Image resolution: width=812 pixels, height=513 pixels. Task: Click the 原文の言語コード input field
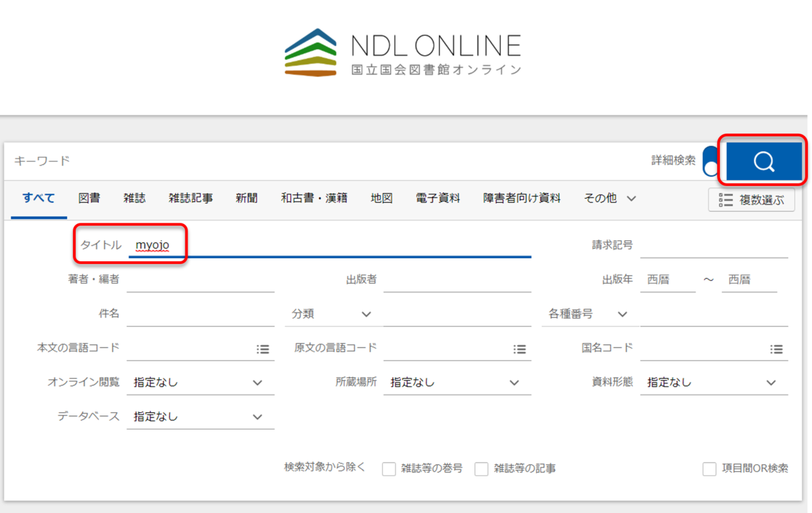447,349
